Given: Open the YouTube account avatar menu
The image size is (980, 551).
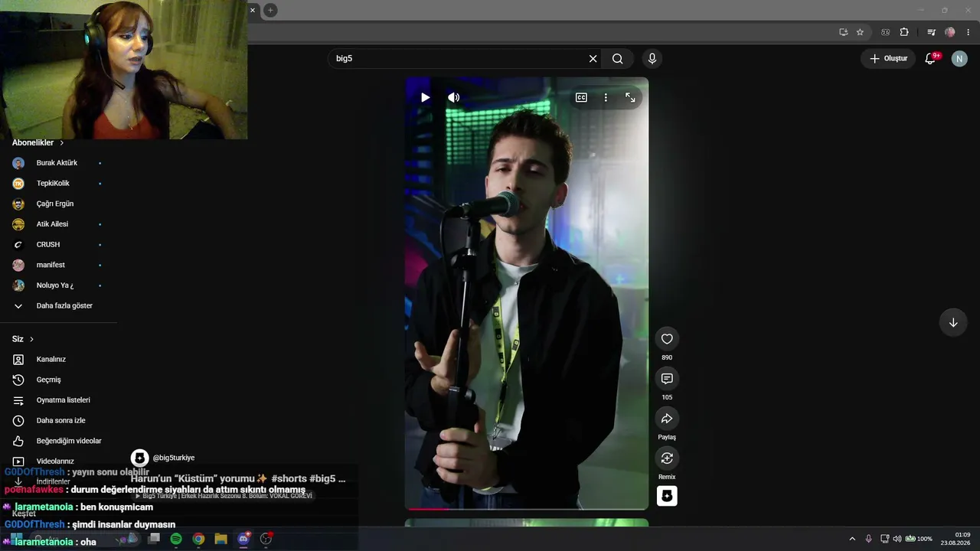Looking at the screenshot, I should pyautogui.click(x=959, y=58).
